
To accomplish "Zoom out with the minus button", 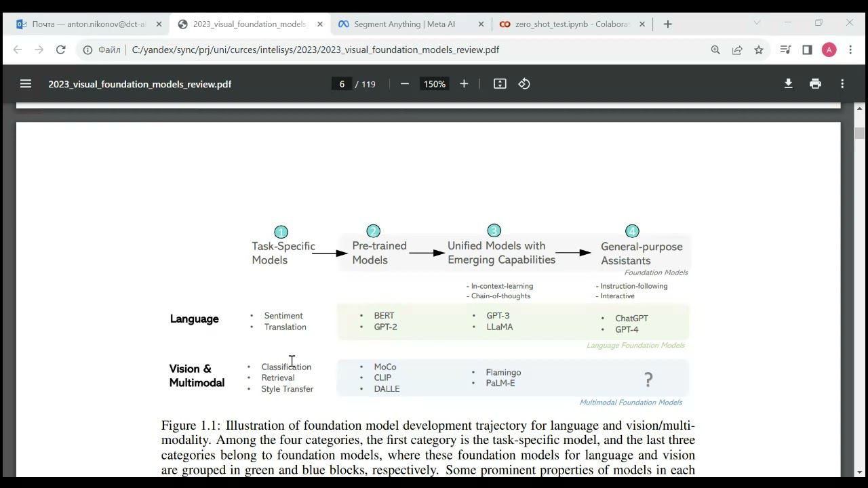I will coord(405,84).
